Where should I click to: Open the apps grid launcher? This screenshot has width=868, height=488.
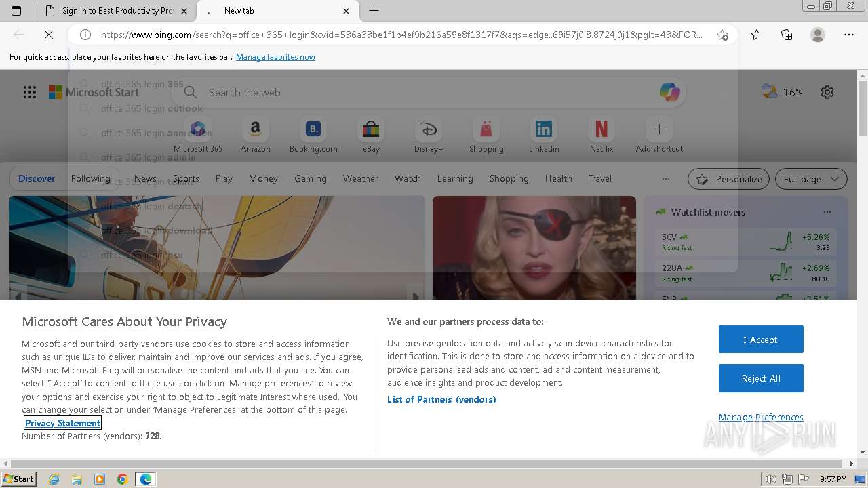(x=30, y=92)
